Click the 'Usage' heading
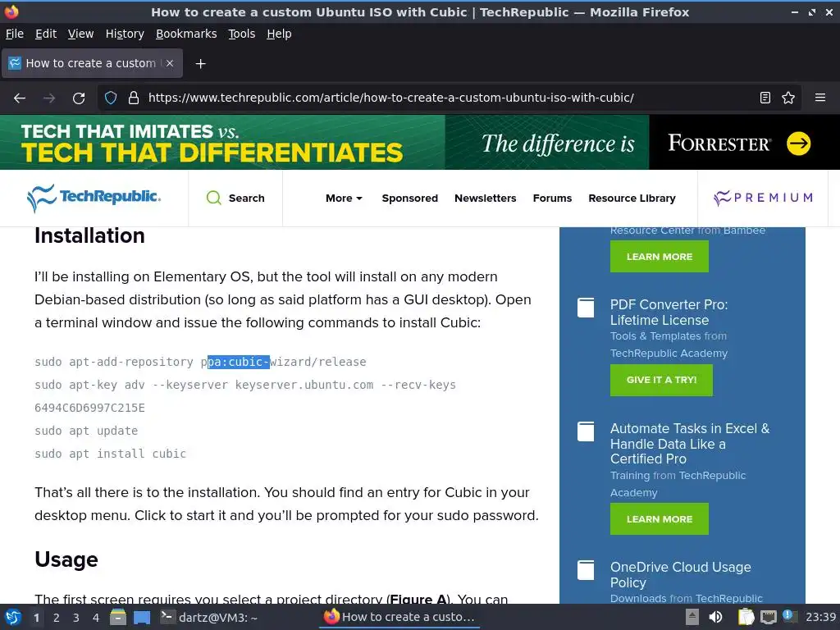The width and height of the screenshot is (840, 630). [x=66, y=559]
